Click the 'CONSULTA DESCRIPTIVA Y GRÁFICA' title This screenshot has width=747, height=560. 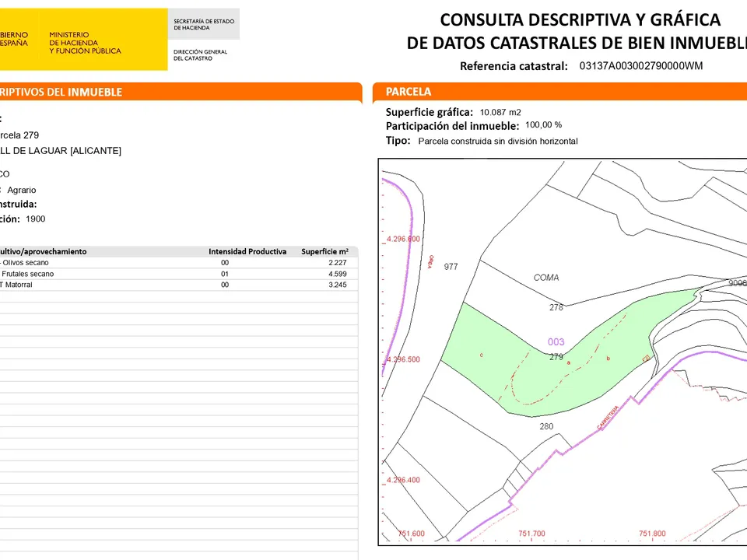580,20
